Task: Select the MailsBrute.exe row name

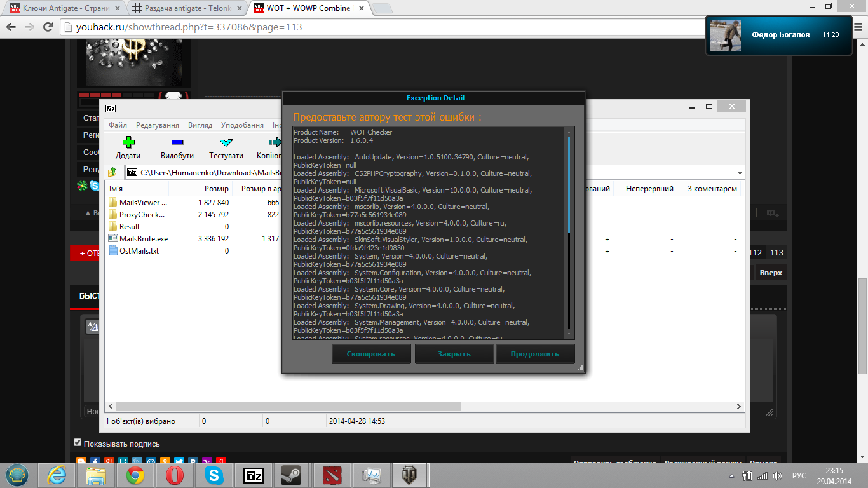Action: tap(144, 239)
